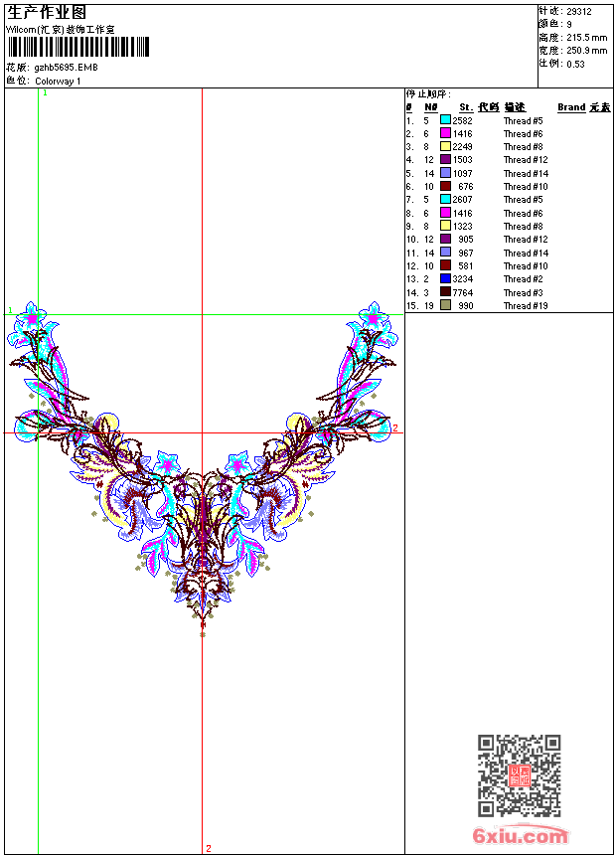616x855 pixels.
Task: Click the dark brown swatch beside 7764
Action: 445,292
